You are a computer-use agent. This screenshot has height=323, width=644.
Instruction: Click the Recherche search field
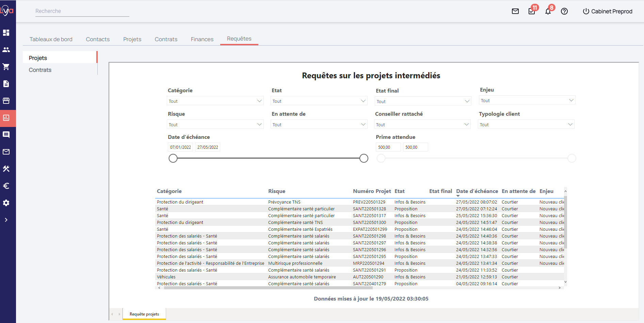[82, 11]
